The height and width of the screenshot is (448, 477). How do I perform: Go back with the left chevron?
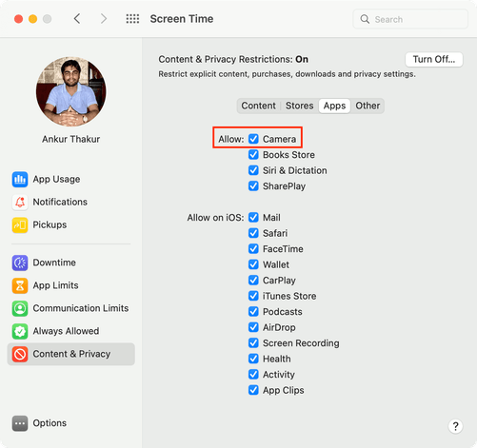pyautogui.click(x=77, y=19)
